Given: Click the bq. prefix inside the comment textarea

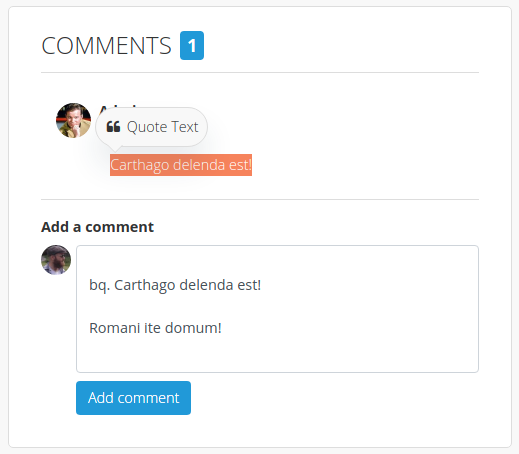Looking at the screenshot, I should coord(100,286).
